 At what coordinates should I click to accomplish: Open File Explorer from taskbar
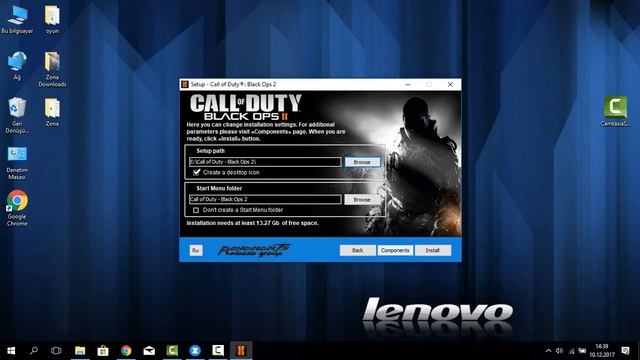point(80,350)
